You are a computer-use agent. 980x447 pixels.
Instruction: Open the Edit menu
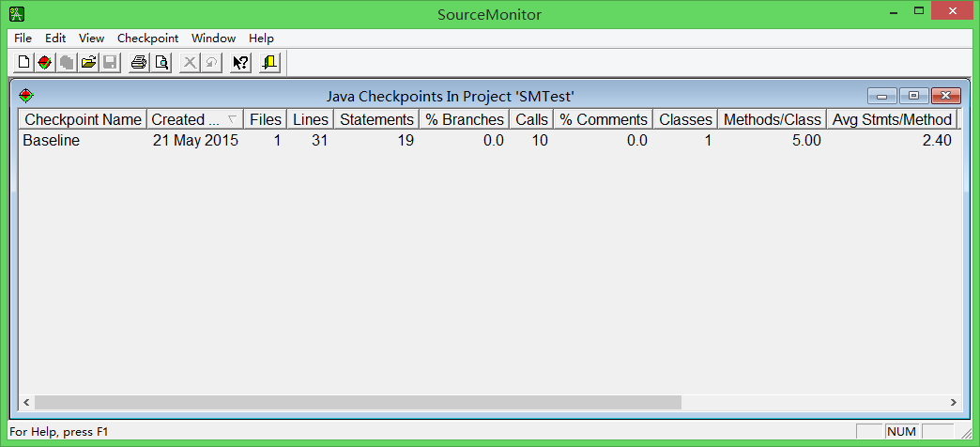pyautogui.click(x=55, y=39)
